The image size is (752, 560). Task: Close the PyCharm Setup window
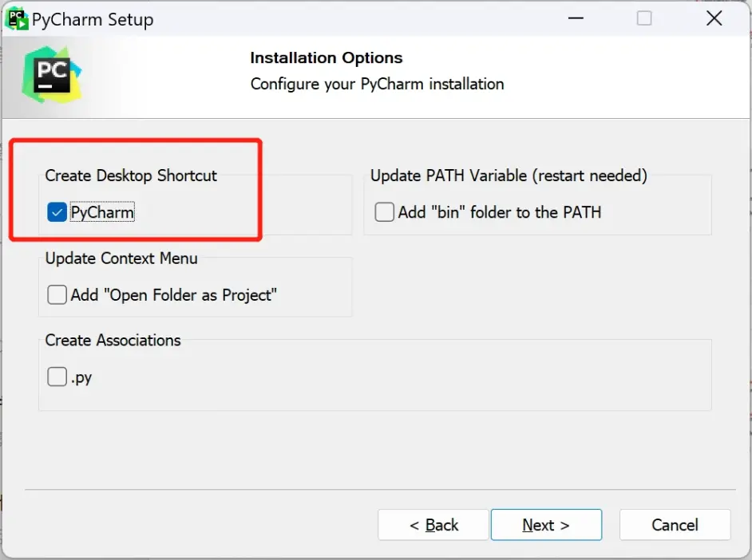(714, 18)
